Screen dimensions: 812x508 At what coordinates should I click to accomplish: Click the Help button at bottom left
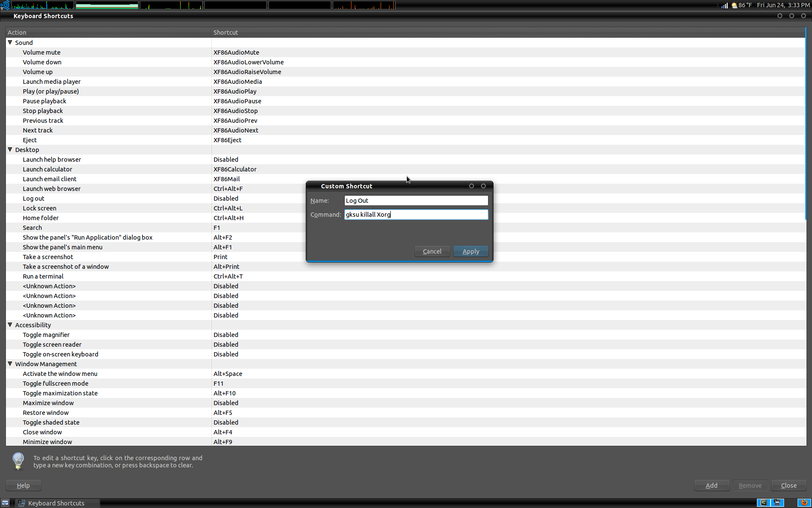23,485
